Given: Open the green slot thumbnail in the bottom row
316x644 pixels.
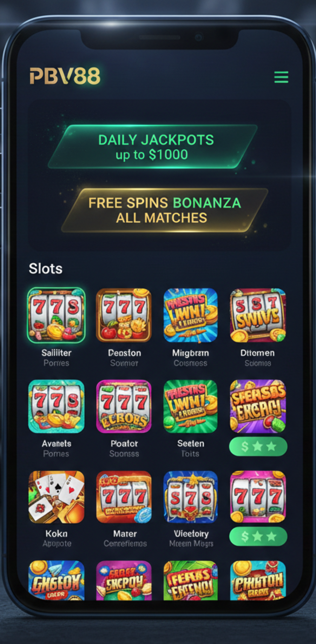Looking at the screenshot, I should [x=191, y=580].
